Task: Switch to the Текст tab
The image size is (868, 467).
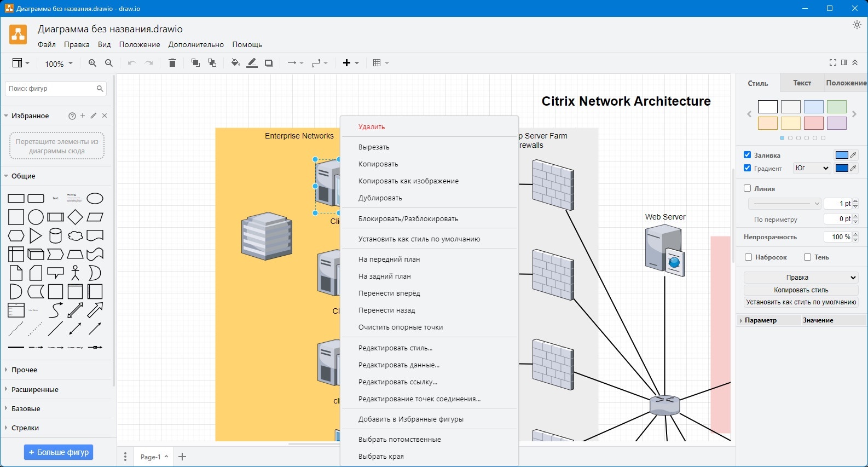Action: [802, 83]
